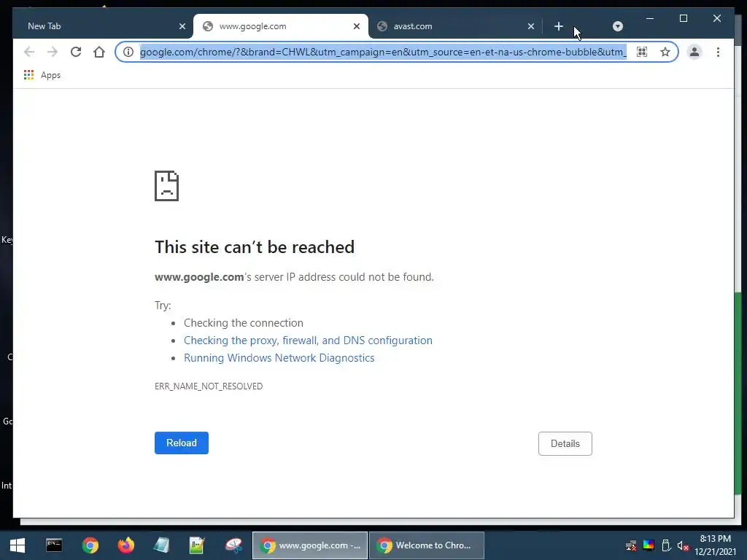Open the green chart app taskbar icon

(x=197, y=545)
